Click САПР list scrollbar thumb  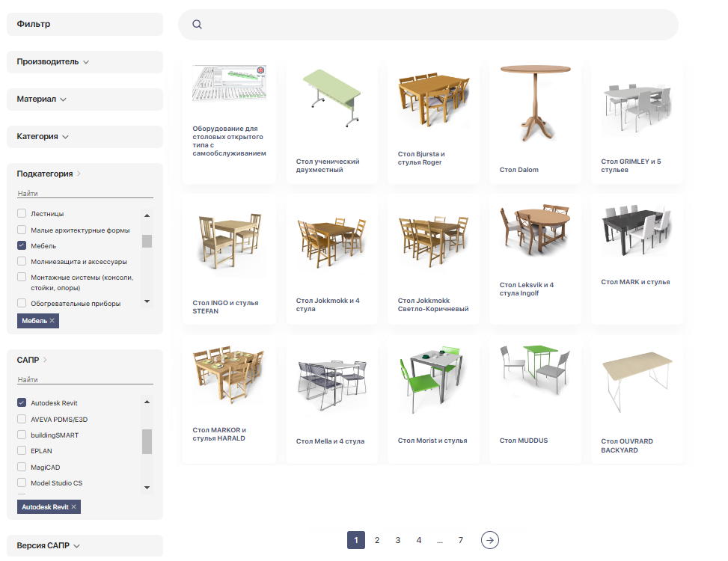[147, 441]
